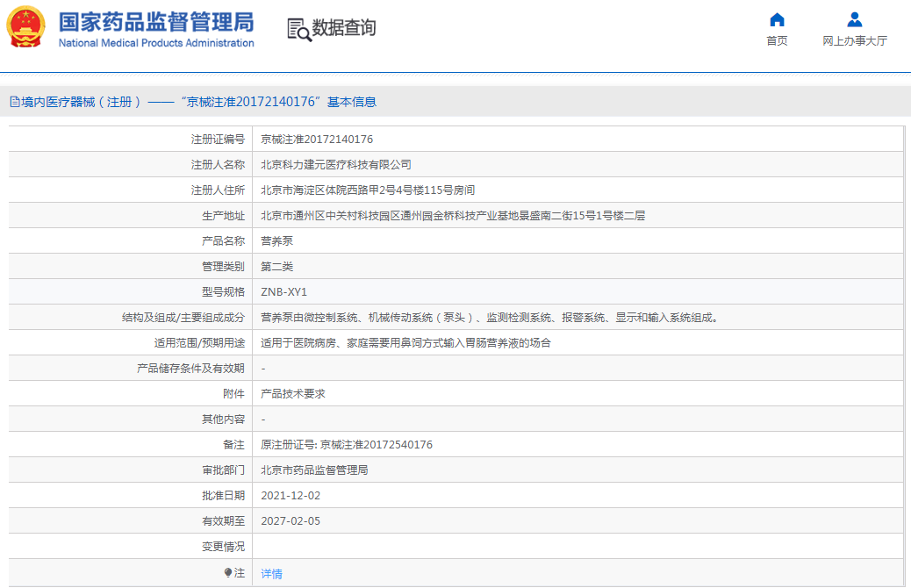Click the 数据查询 heading text
The width and height of the screenshot is (911, 588).
tap(344, 28)
